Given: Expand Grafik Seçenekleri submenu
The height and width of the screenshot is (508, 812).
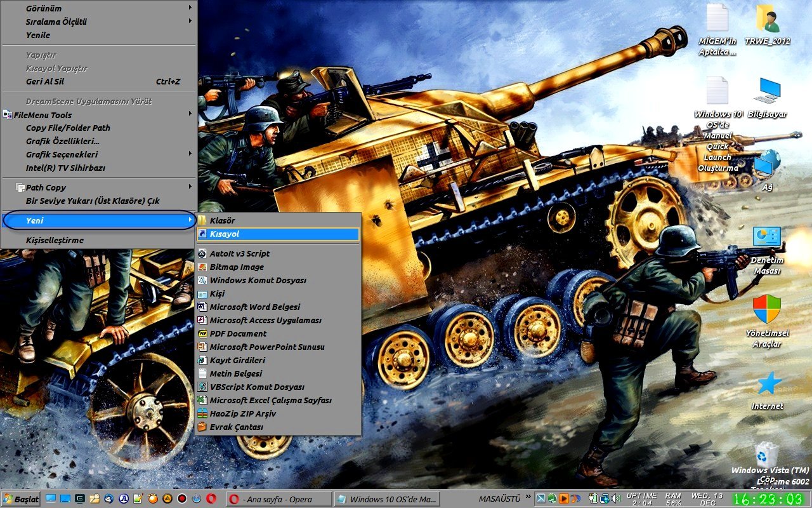Looking at the screenshot, I should coord(99,154).
